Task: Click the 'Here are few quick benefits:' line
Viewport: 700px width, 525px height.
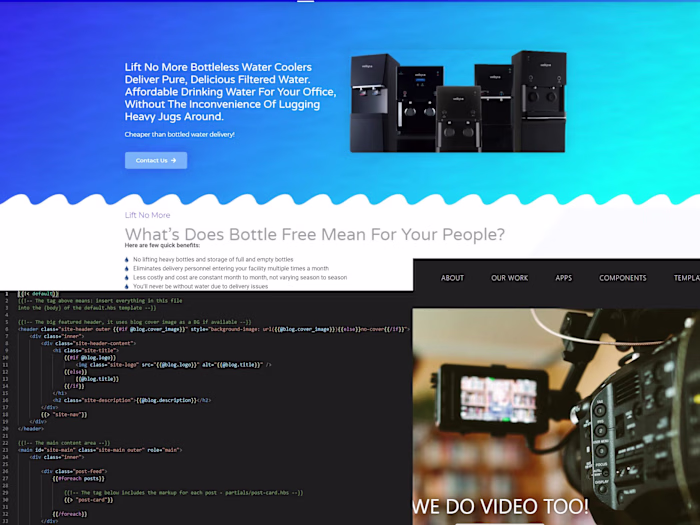Action: click(x=162, y=245)
